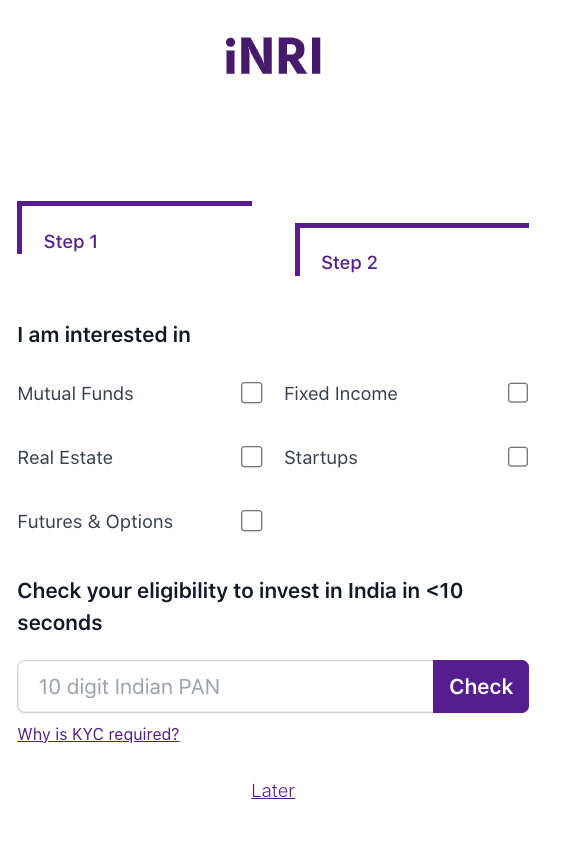Image resolution: width=578 pixels, height=842 pixels.
Task: Click the iNRI logo at the top
Action: [273, 55]
